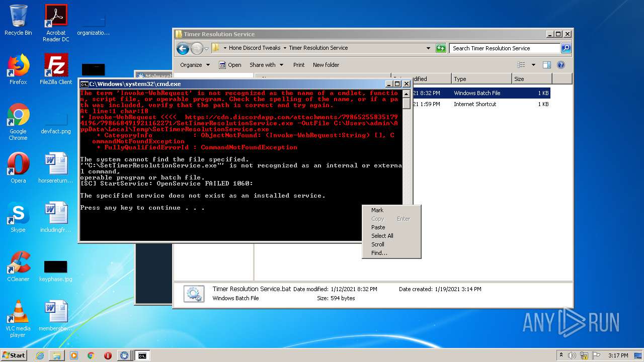Click the search magnifier icon
Image resolution: width=644 pixels, height=362 pixels.
(566, 48)
